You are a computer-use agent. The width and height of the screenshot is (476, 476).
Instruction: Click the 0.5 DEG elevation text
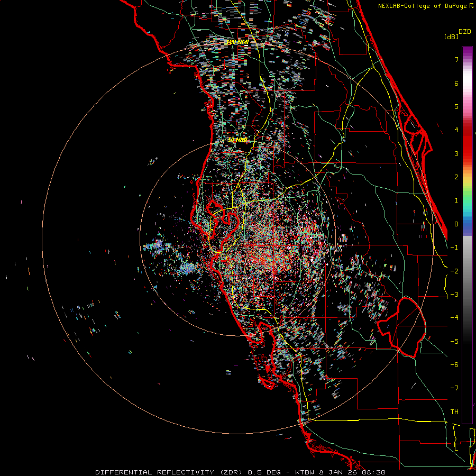(x=264, y=472)
